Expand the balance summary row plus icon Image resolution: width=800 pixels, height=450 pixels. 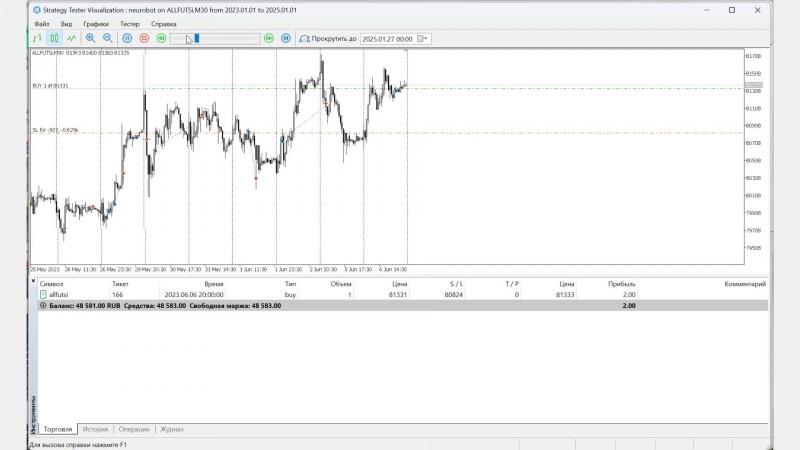coord(43,306)
